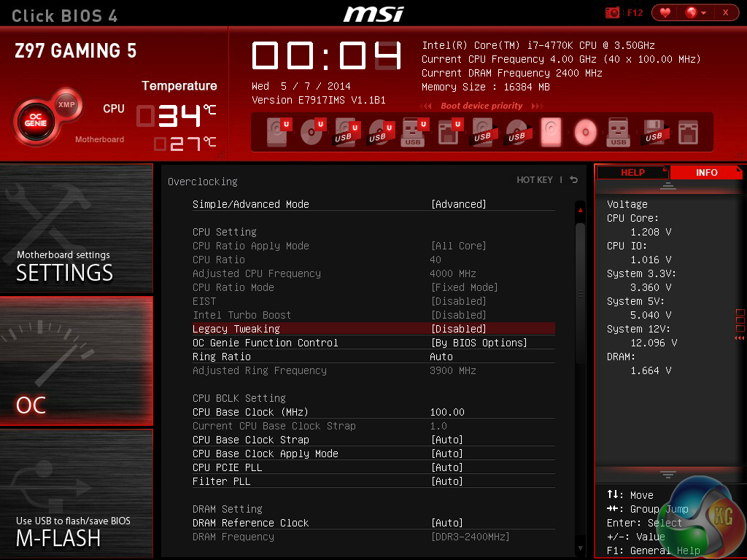Click the back arrow next to HOT KEY

[574, 179]
